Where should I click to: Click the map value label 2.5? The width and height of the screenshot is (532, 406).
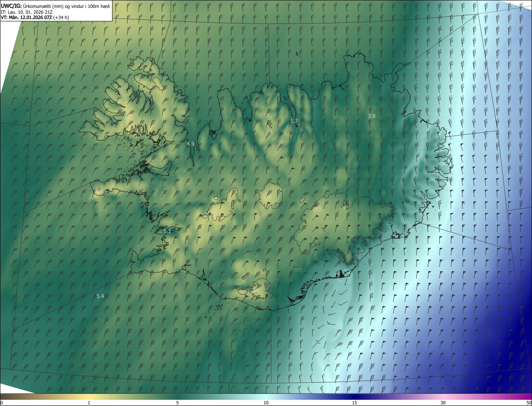coord(269,133)
